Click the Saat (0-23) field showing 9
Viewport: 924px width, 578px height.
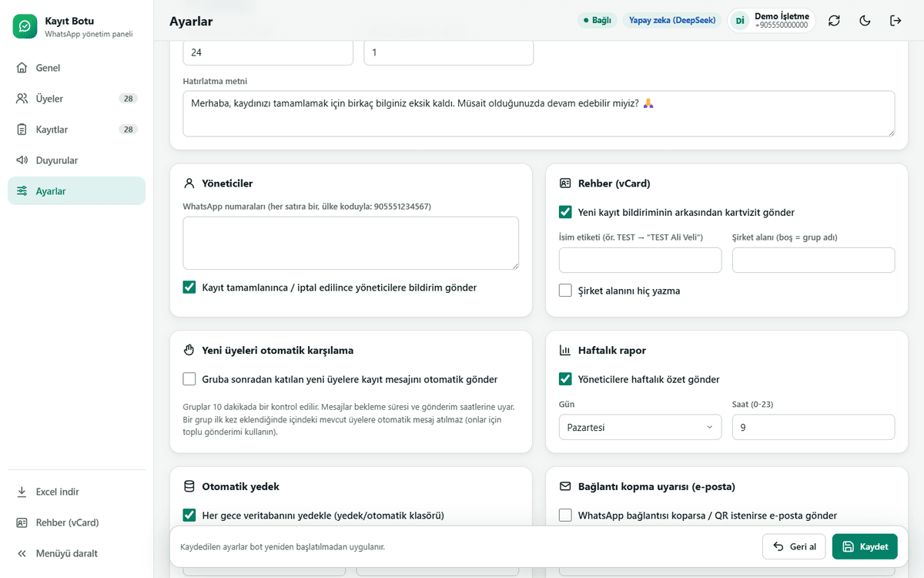click(813, 427)
